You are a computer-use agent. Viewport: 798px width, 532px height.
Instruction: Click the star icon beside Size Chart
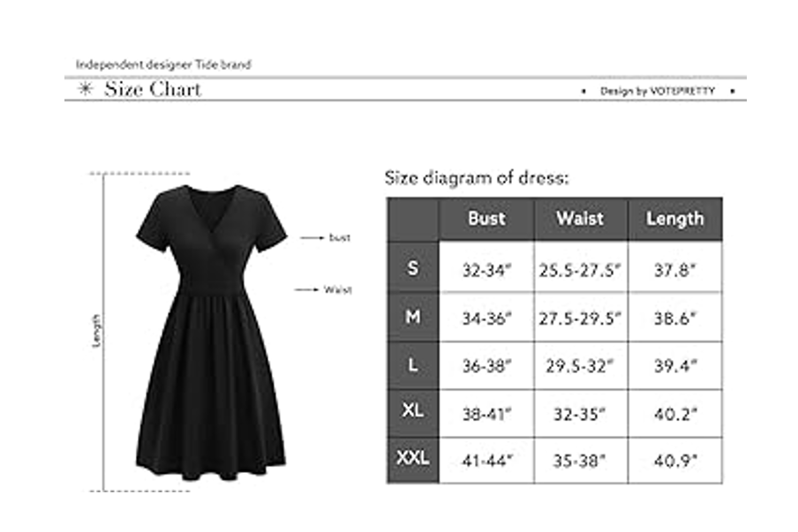85,89
